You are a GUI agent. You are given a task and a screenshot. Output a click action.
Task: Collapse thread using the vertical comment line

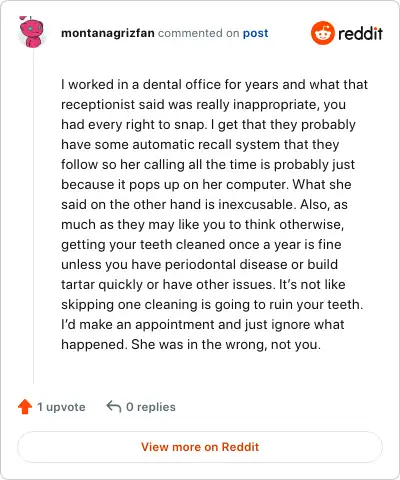point(33,217)
